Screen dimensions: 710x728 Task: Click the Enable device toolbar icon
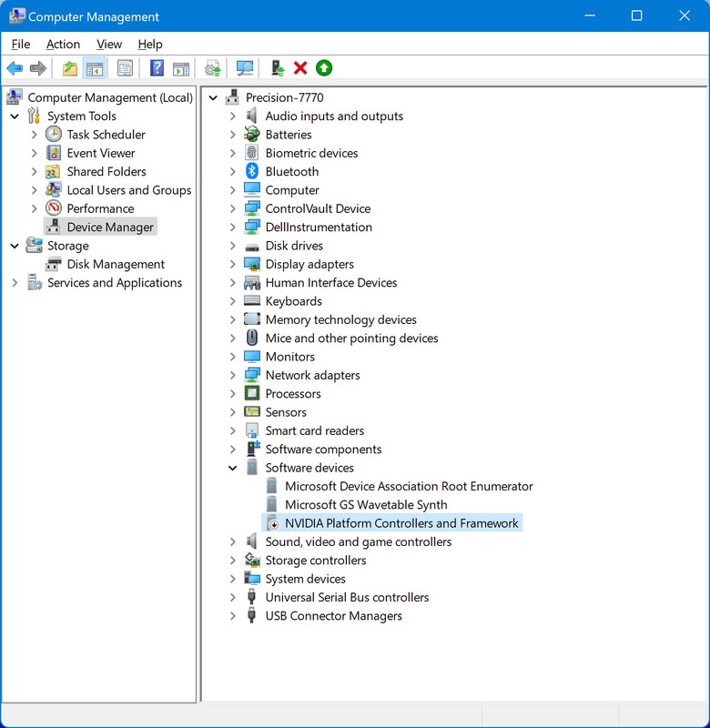click(278, 68)
